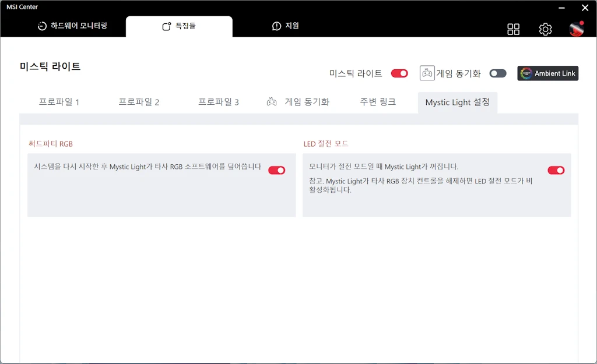Viewport: 597px width, 364px height.
Task: Open settings gear icon
Action: 545,29
